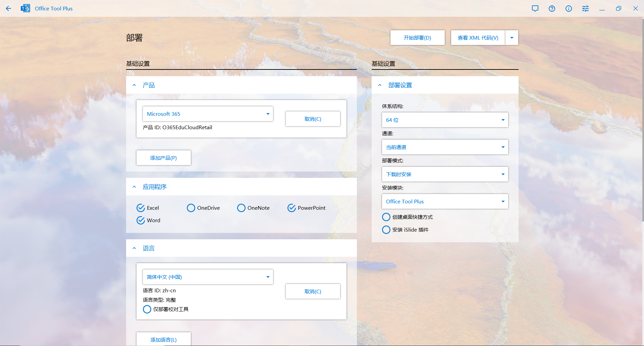Open the Microsoft 365 product dropdown
This screenshot has height=346, width=644.
(208, 114)
